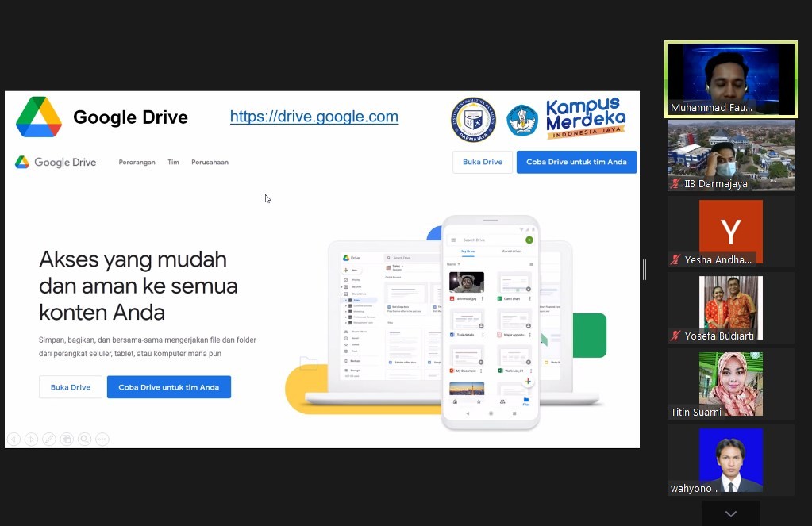The width and height of the screenshot is (812, 526).
Task: Click muted microphone icon beside Yosefa Budiarti
Action: click(x=675, y=336)
